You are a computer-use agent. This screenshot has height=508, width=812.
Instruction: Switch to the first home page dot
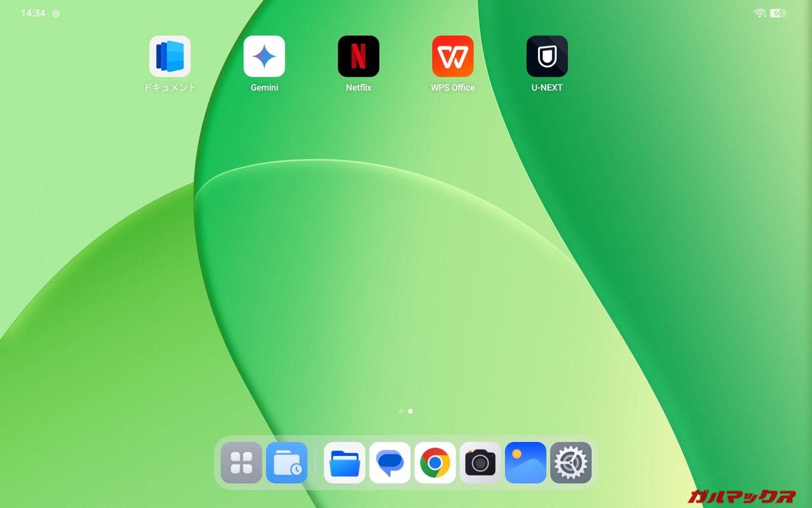coord(401,411)
